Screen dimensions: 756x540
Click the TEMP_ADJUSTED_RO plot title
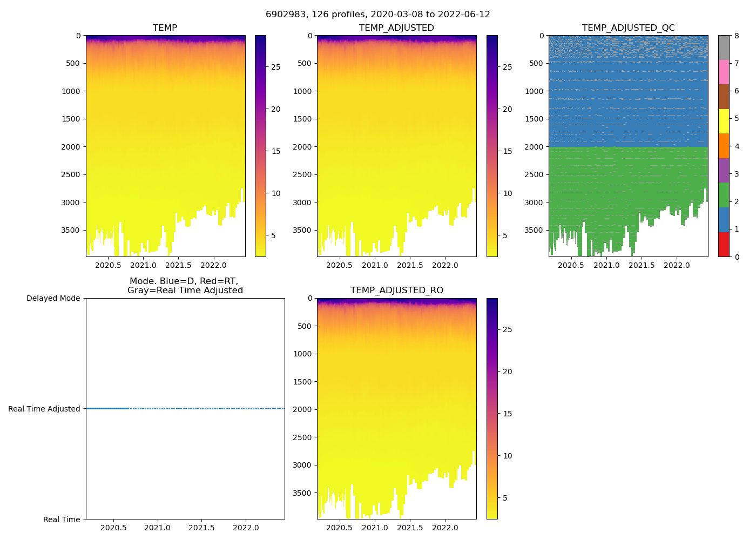point(396,291)
